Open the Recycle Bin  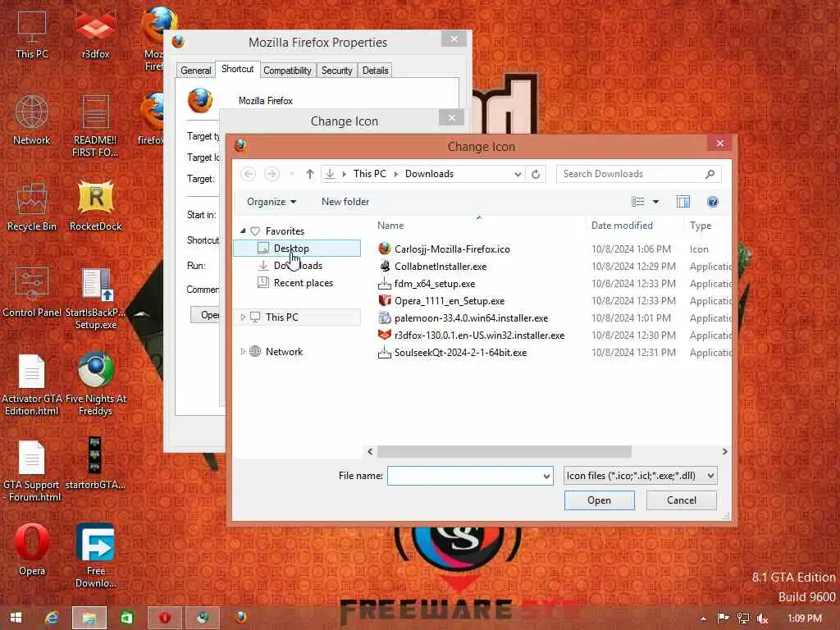pyautogui.click(x=32, y=206)
